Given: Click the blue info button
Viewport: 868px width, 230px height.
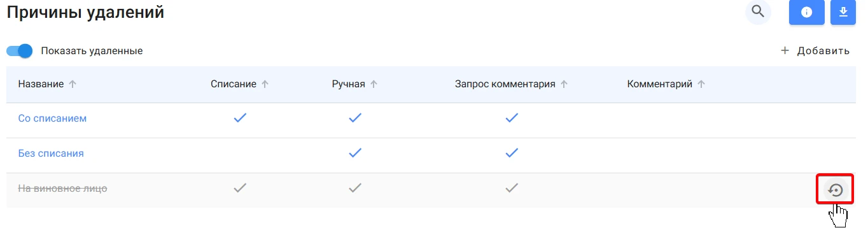Looking at the screenshot, I should (807, 12).
